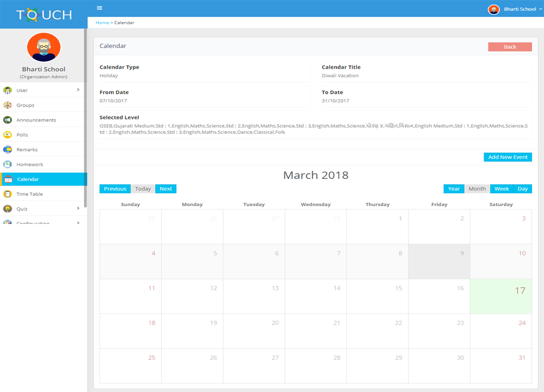This screenshot has width=544, height=392.
Task: Click the Time Table icon
Action: click(8, 194)
